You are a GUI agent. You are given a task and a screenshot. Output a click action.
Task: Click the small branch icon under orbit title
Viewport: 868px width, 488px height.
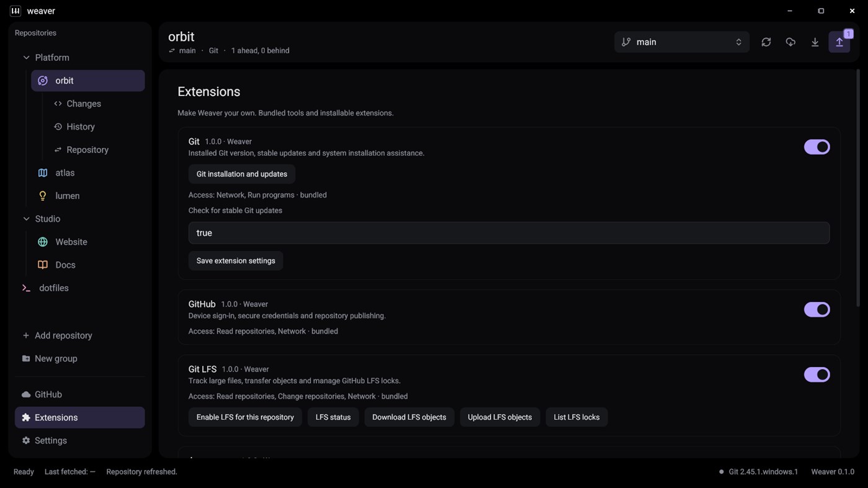click(x=172, y=51)
